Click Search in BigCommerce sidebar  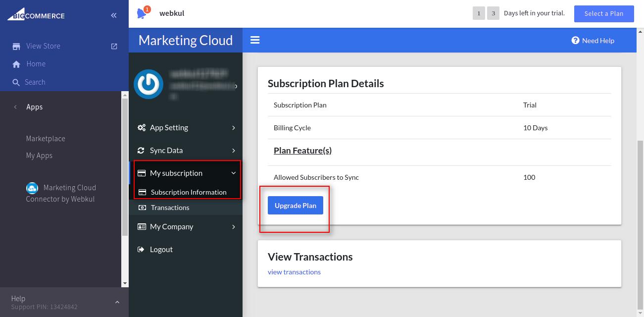[35, 82]
